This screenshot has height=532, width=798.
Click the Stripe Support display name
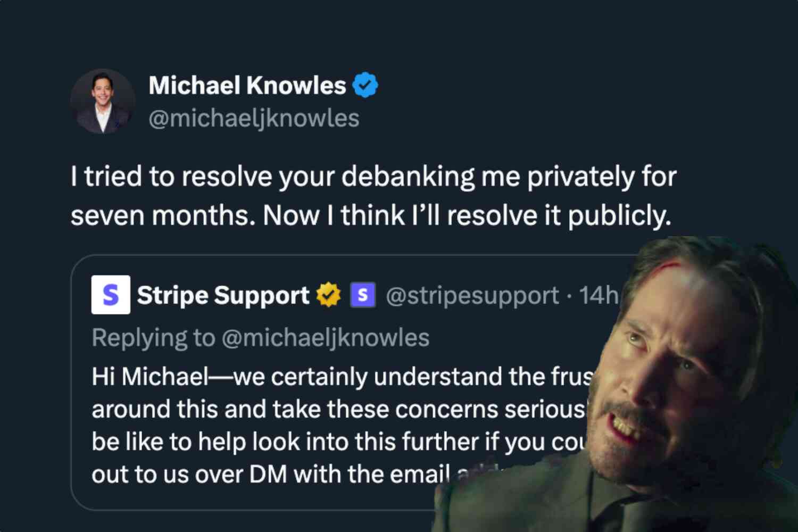(223, 295)
